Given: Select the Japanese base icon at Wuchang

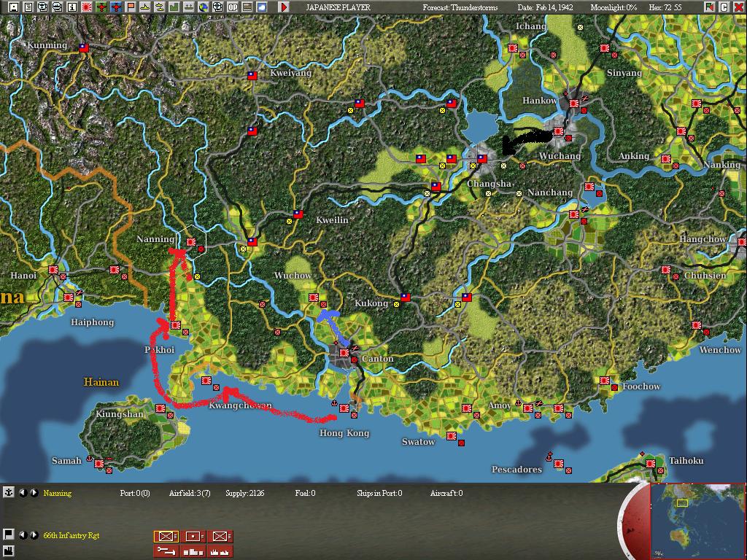Looking at the screenshot, I should (x=558, y=131).
